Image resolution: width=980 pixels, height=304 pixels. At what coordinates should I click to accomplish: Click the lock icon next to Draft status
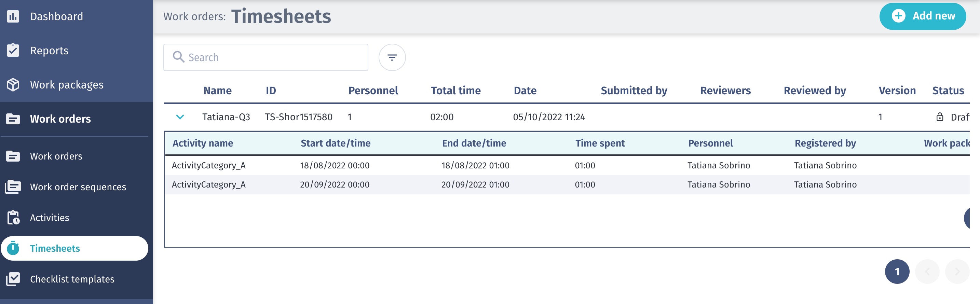939,117
